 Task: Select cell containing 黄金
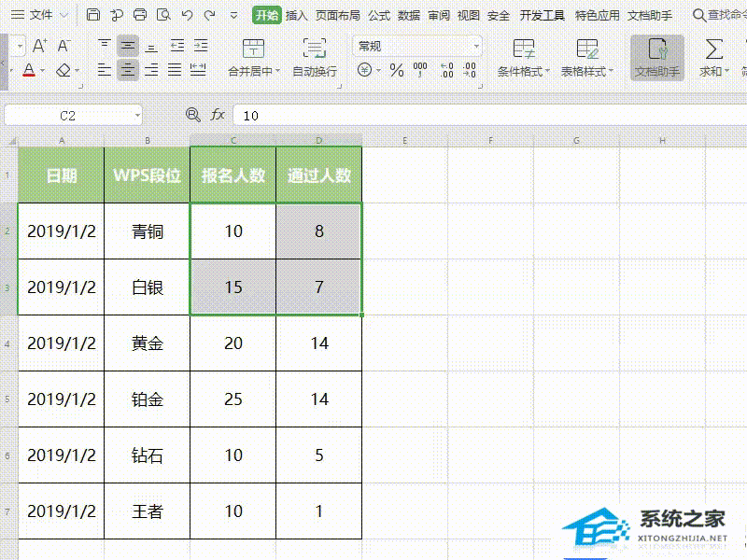point(148,343)
